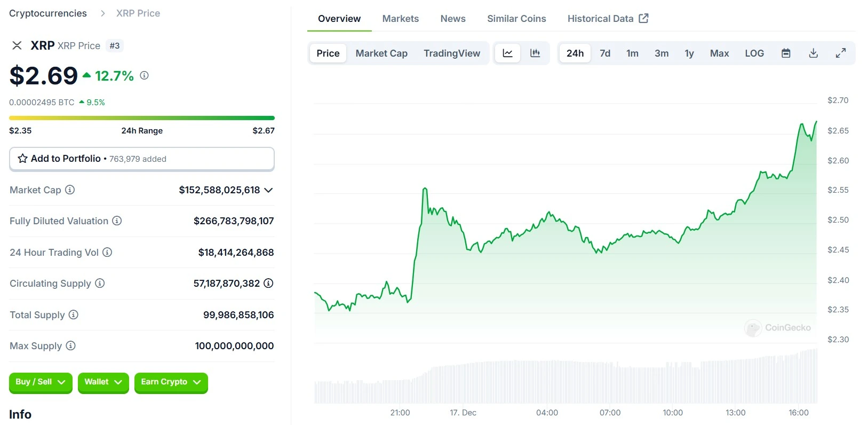Click the 9.5% BTC change value

[95, 103]
